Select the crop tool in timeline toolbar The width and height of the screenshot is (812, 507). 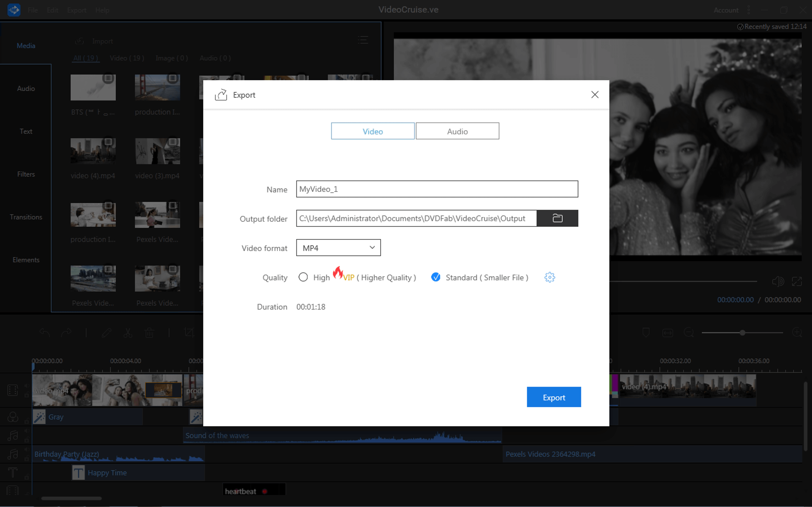(x=190, y=333)
